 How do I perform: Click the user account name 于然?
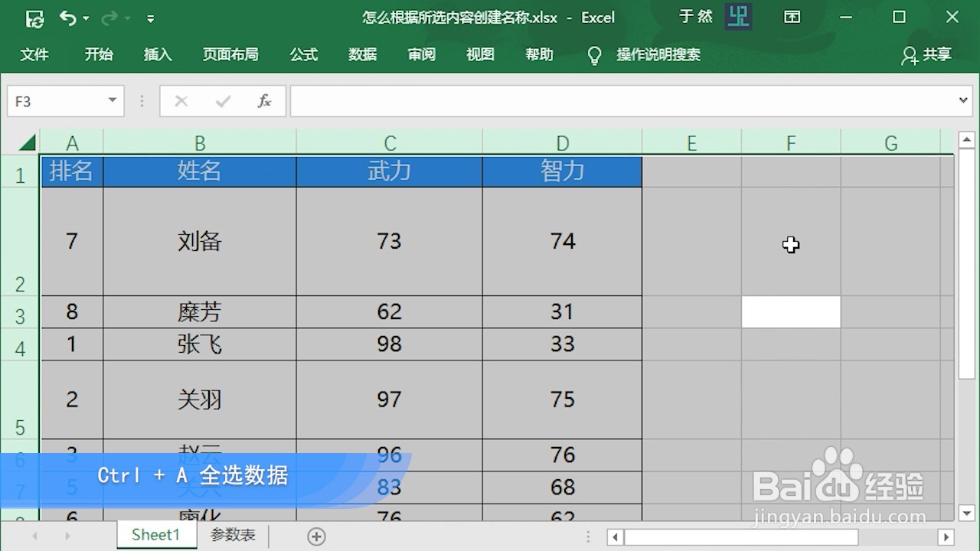coord(695,17)
